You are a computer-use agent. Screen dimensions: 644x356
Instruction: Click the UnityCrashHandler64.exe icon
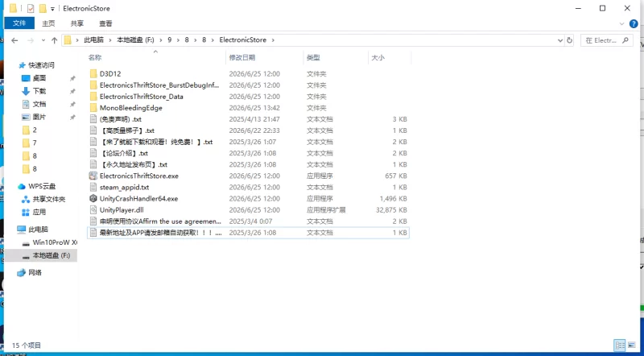93,199
